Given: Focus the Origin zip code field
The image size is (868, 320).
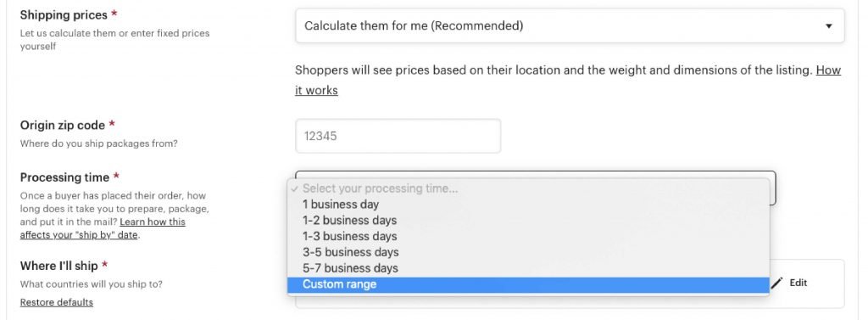Looking at the screenshot, I should coord(398,136).
